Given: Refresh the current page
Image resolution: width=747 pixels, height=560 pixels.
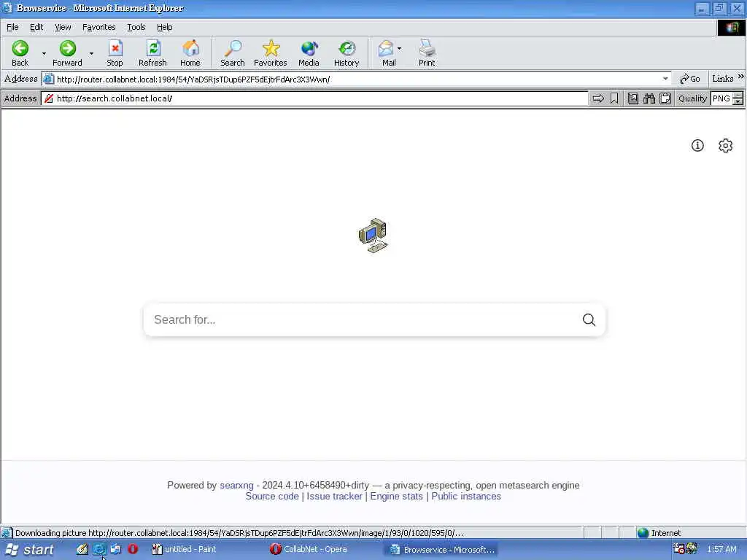Looking at the screenshot, I should [x=152, y=52].
